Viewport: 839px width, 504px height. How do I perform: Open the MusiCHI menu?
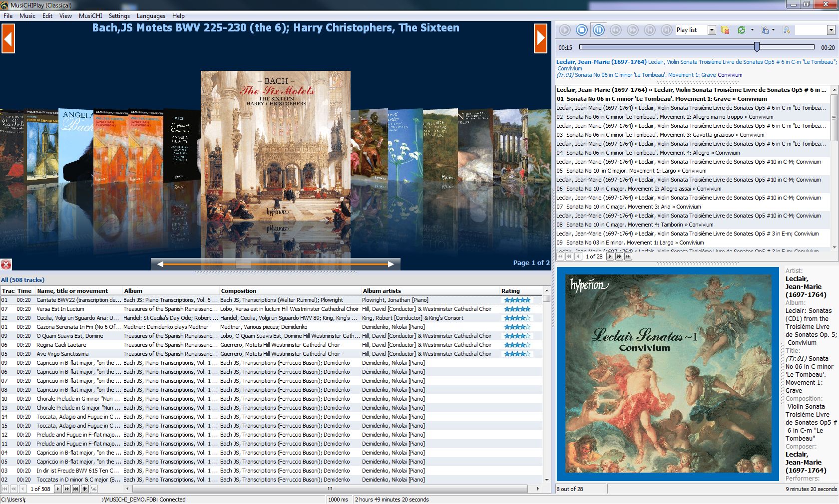pos(90,15)
